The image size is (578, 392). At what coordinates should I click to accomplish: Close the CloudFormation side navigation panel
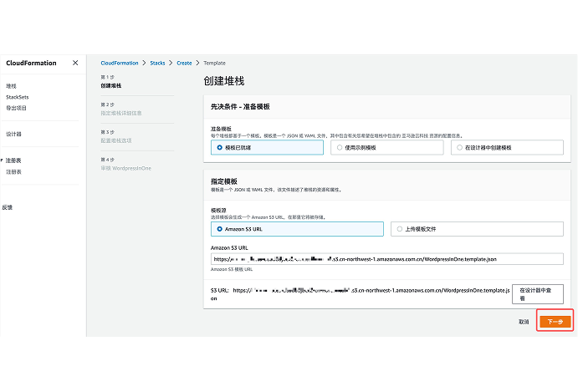[x=75, y=63]
